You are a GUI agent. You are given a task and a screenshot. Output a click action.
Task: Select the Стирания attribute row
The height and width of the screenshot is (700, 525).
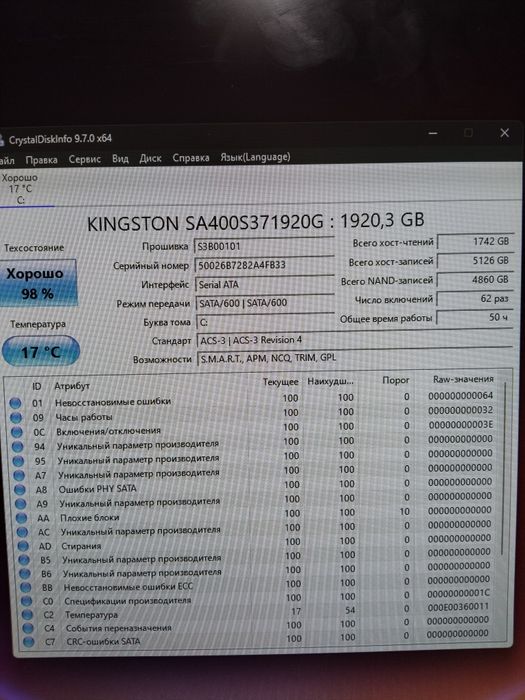point(259,543)
